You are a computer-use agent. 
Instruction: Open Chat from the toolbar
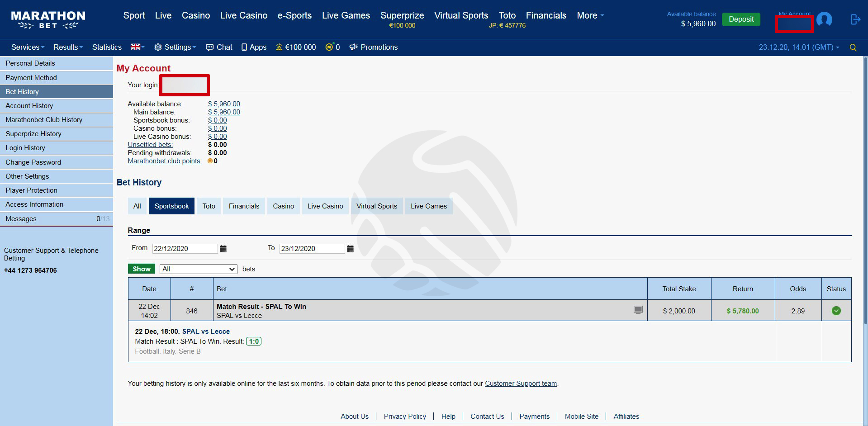coord(219,47)
